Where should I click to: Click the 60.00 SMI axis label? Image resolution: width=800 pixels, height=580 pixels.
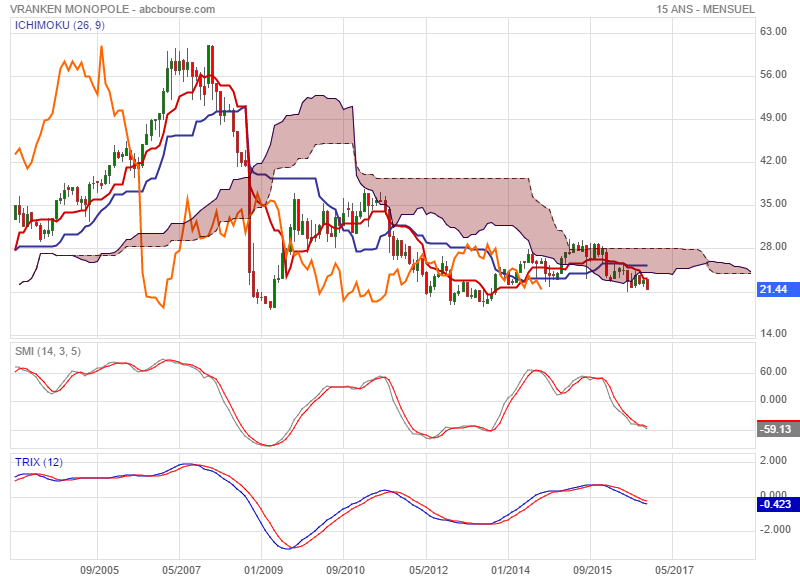pyautogui.click(x=773, y=371)
